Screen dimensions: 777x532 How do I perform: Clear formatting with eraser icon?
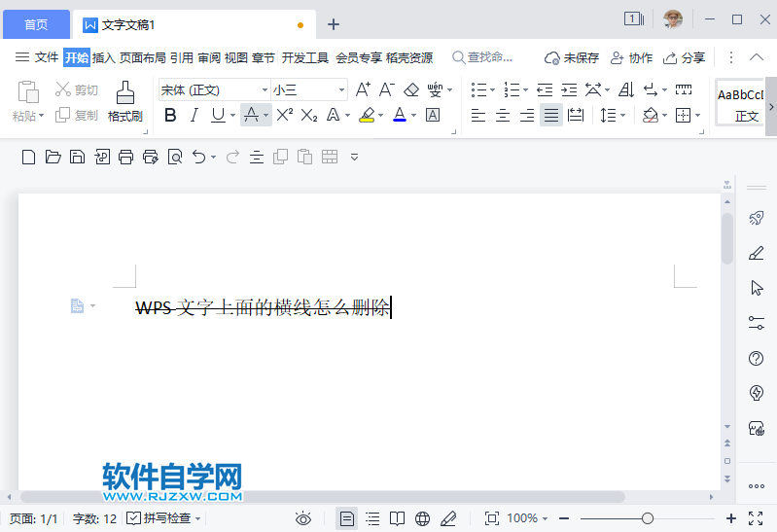(411, 89)
